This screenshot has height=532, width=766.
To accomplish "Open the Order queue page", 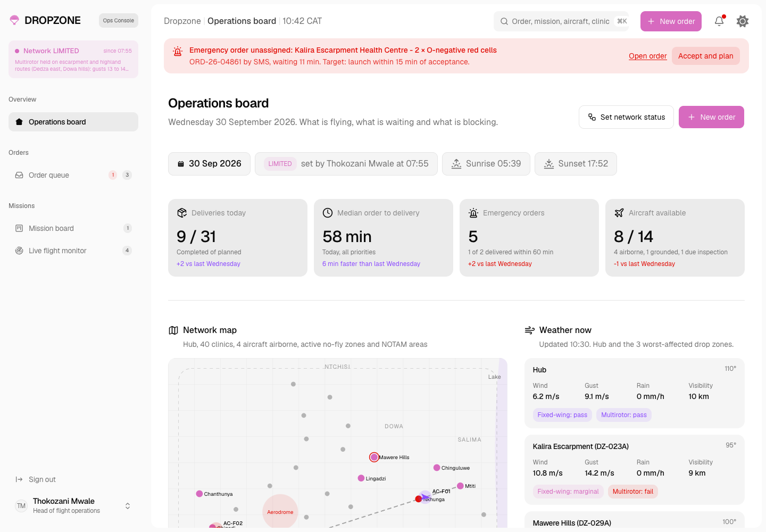I will pyautogui.click(x=73, y=175).
